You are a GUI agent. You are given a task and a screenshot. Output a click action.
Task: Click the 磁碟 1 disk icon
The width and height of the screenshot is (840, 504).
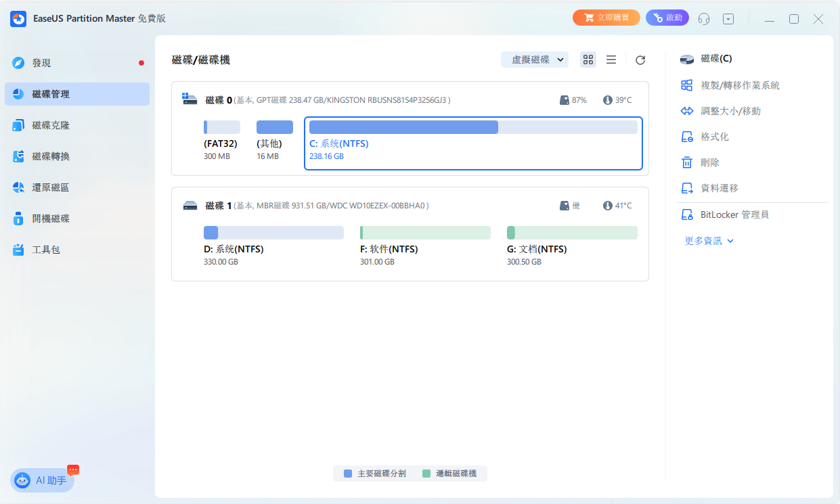(x=190, y=206)
